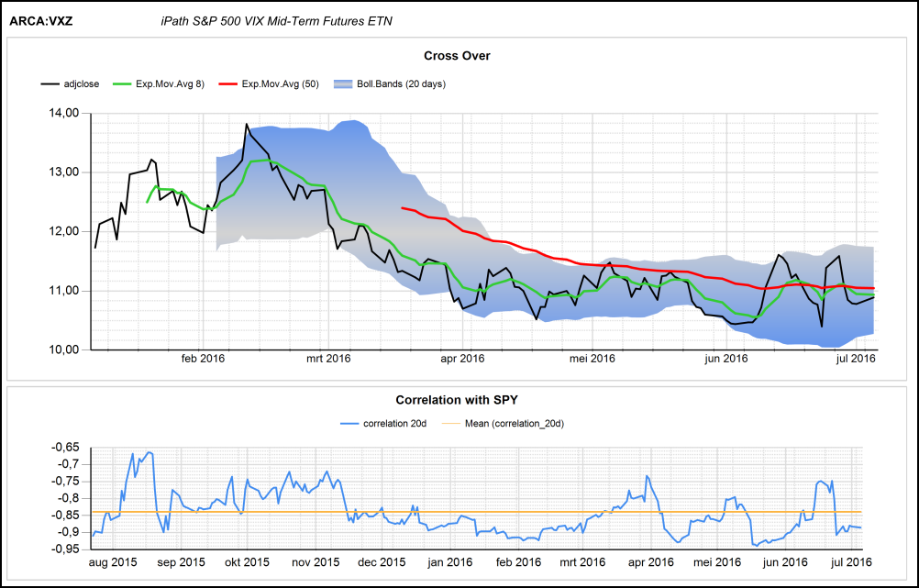The image size is (919, 588).
Task: Toggle the adjclose legend entry
Action: [70, 83]
